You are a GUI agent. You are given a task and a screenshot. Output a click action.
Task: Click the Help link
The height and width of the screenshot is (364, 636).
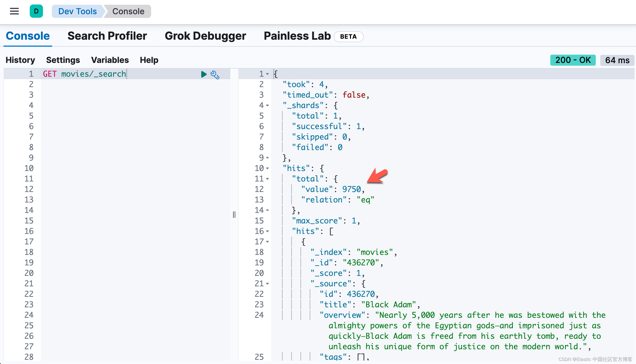[x=149, y=60]
